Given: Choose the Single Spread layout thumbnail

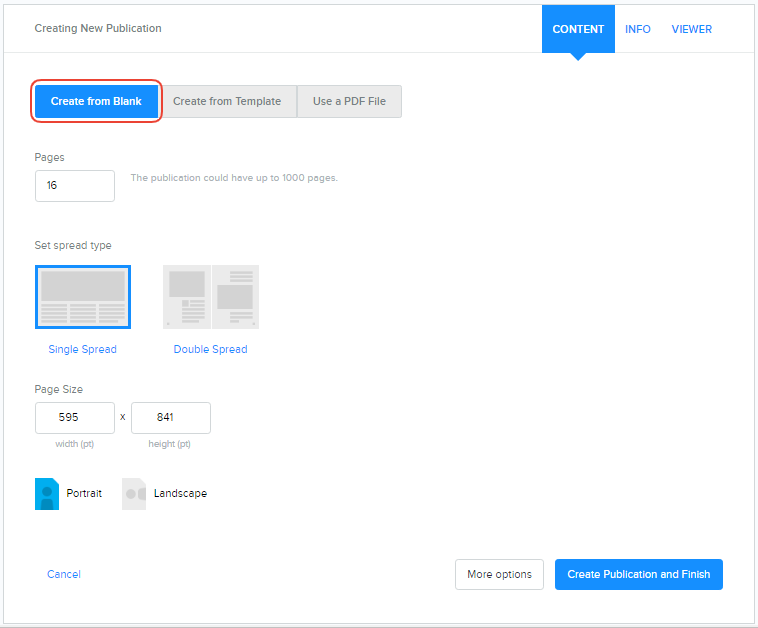Looking at the screenshot, I should [82, 297].
